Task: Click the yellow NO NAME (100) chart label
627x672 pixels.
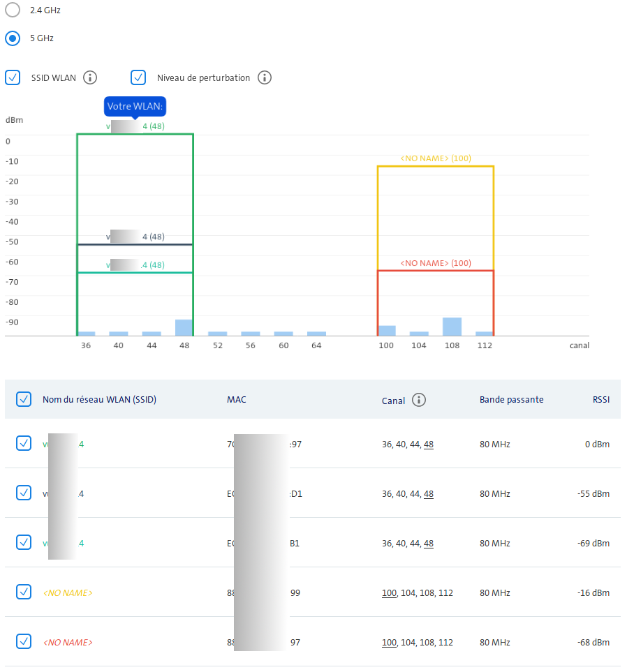Action: [436, 158]
